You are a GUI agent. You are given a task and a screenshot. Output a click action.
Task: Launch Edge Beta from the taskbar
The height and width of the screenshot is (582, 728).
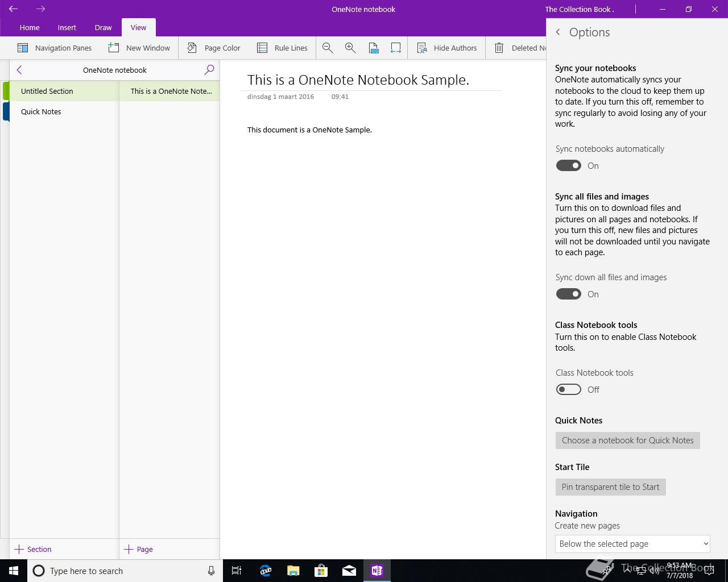tap(265, 571)
